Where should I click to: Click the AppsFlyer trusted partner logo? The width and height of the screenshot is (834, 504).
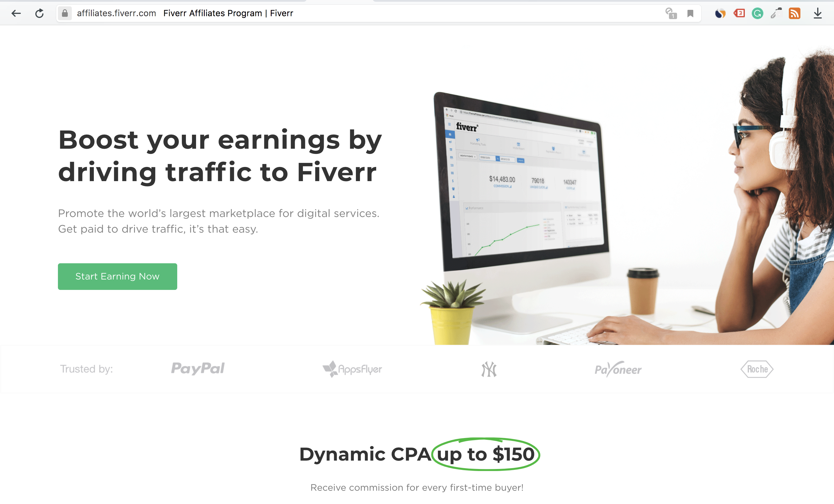tap(352, 369)
